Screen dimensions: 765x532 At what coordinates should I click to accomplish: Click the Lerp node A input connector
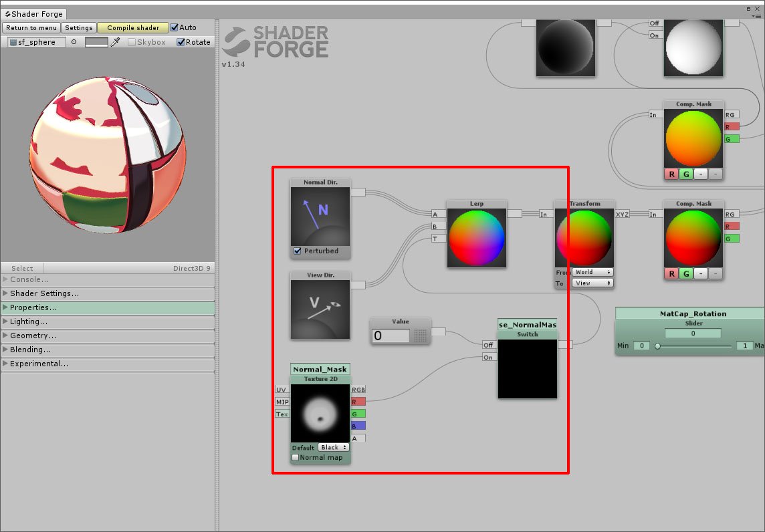[x=438, y=214]
